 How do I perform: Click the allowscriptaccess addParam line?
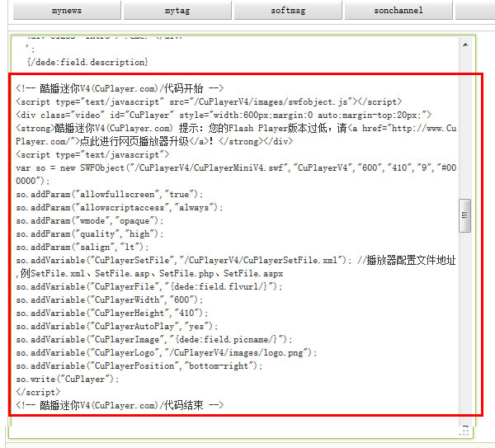(x=120, y=207)
